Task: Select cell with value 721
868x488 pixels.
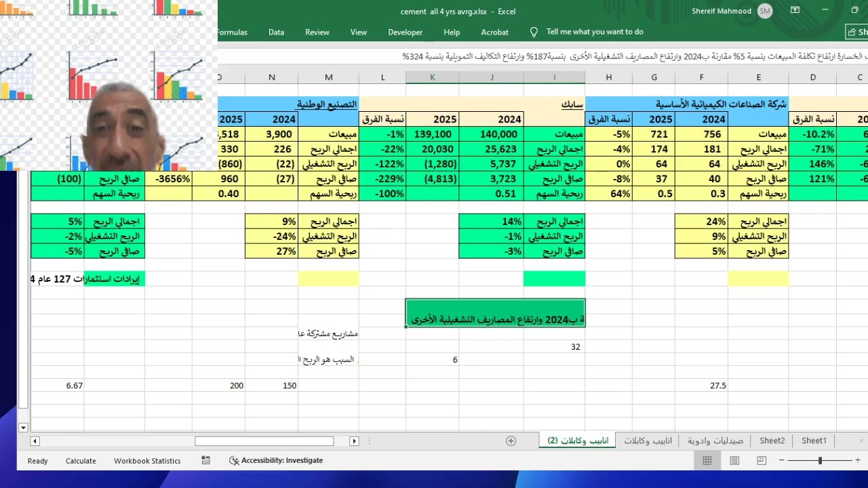Action: (654, 134)
